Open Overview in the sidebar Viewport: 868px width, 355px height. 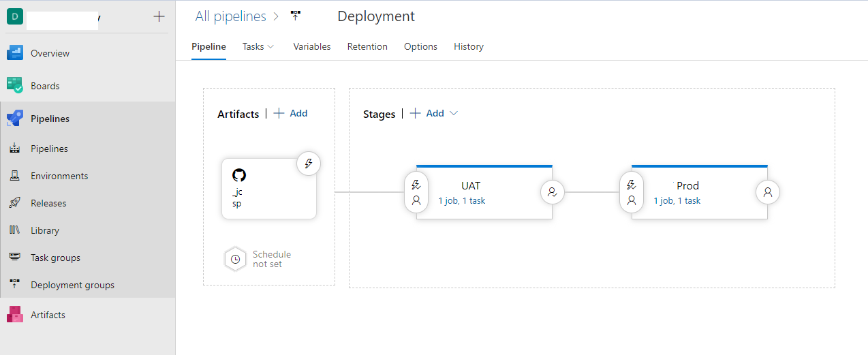(50, 53)
